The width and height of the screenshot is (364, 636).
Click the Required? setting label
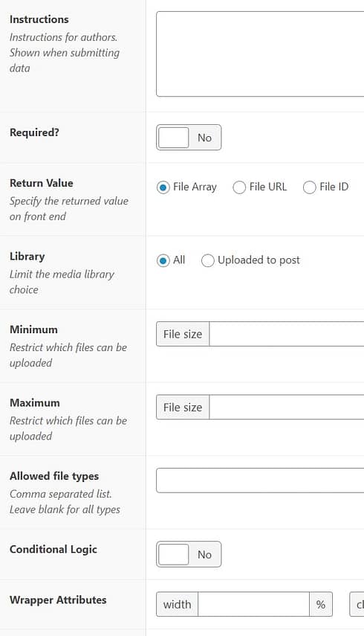(34, 132)
